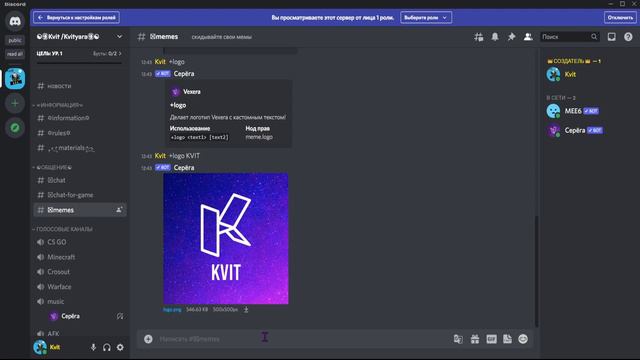Click Vexera embed author name

pos(192,92)
